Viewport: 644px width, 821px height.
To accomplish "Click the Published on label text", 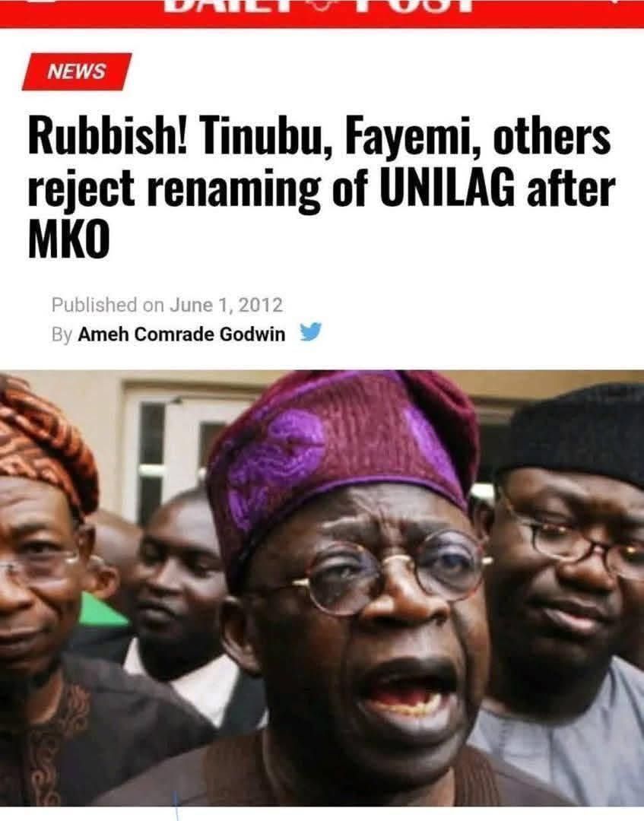I will pyautogui.click(x=107, y=305).
